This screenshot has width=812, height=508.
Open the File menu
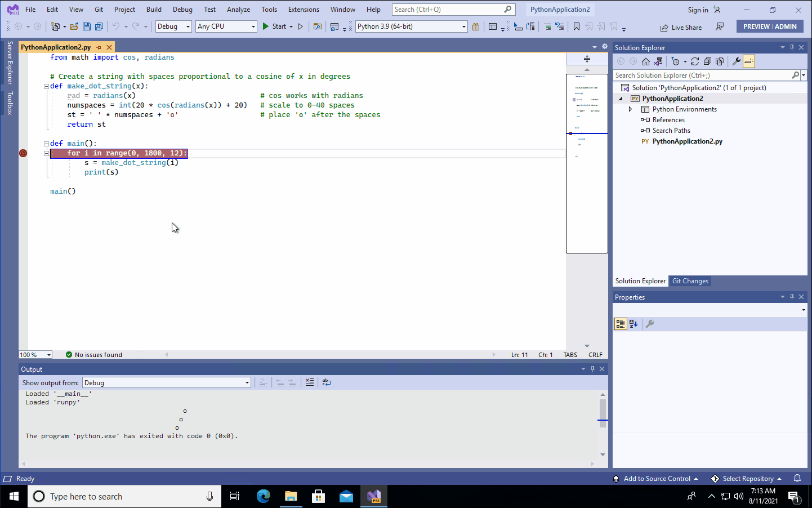(x=30, y=10)
